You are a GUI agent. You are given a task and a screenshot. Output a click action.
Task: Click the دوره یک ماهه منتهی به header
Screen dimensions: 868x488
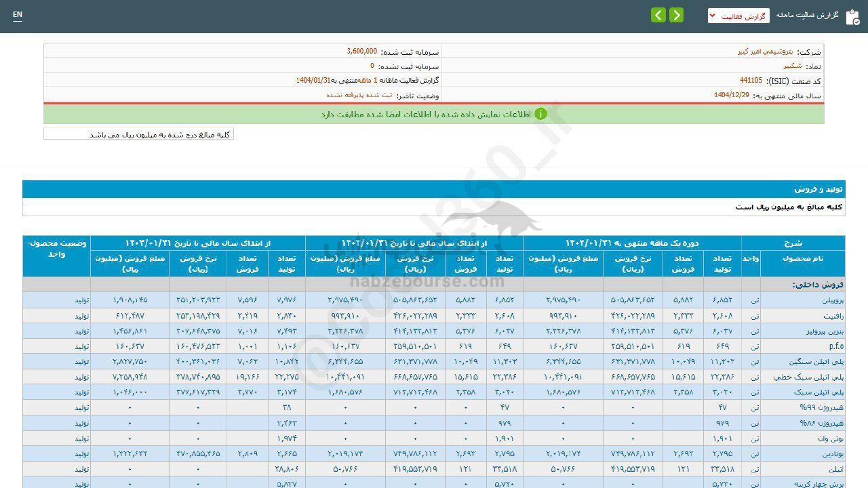[x=632, y=243]
